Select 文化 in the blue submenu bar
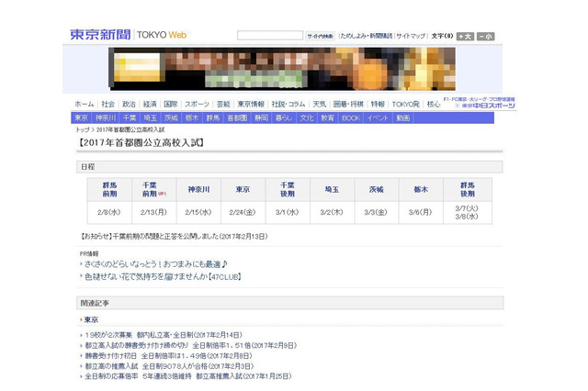 point(306,118)
